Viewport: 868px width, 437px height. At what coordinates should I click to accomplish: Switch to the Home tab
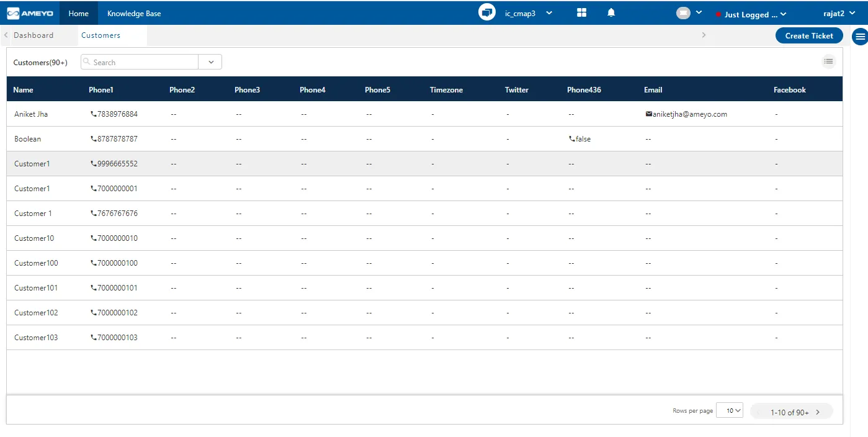tap(78, 13)
